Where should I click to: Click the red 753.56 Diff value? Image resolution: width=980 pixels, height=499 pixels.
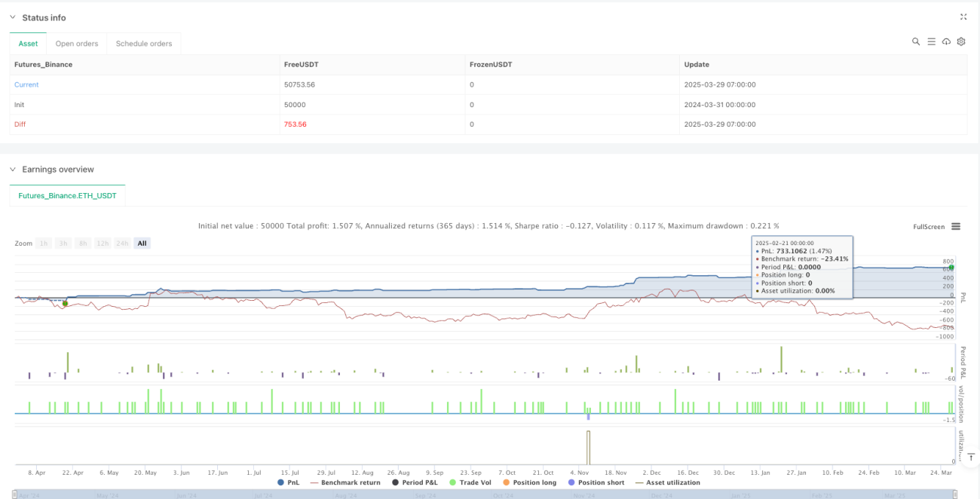(295, 124)
